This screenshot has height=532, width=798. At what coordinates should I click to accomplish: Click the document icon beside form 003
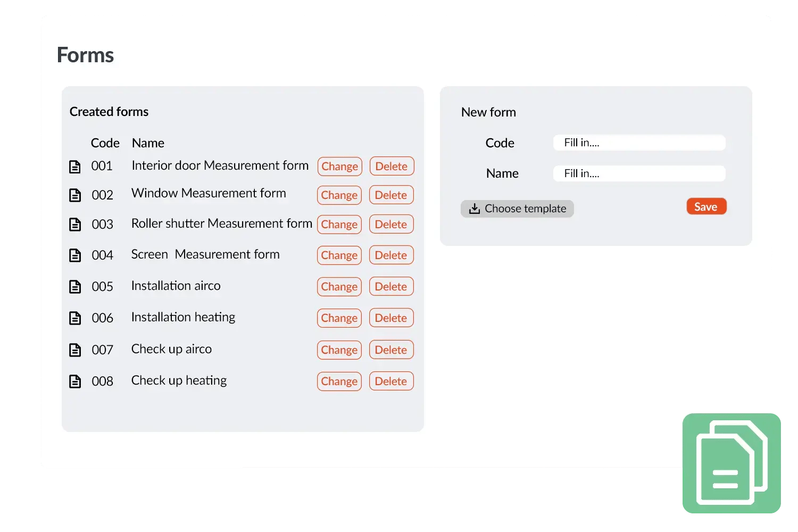click(x=75, y=225)
